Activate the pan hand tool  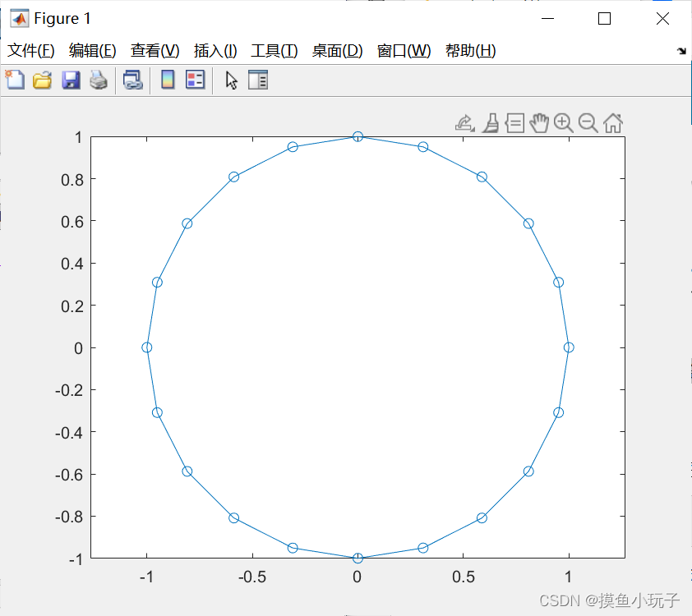[x=539, y=123]
